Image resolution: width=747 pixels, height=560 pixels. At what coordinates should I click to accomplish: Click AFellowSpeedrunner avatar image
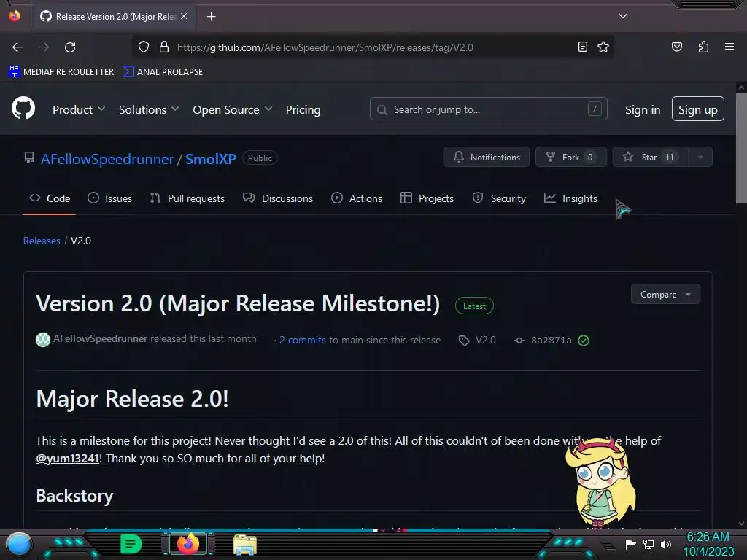coord(43,340)
